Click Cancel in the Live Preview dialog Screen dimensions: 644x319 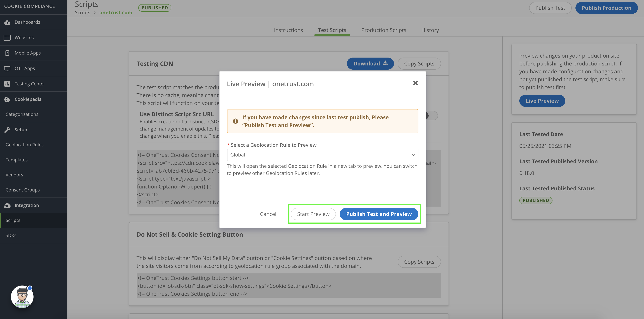(268, 214)
